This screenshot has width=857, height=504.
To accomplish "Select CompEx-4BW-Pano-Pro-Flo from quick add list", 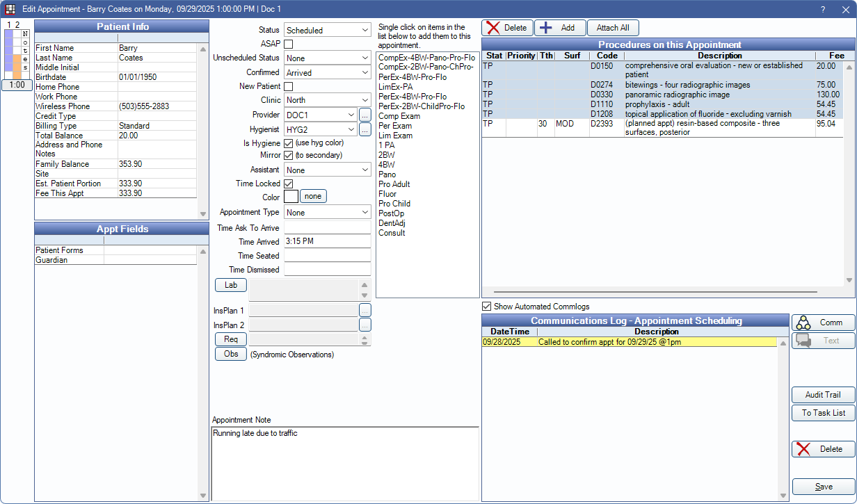I will coord(426,58).
